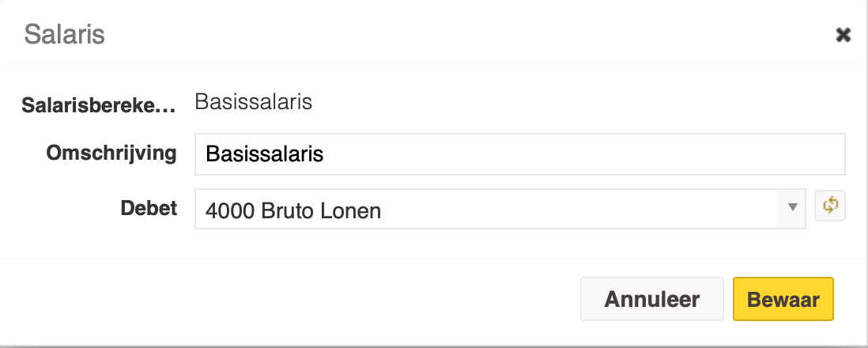This screenshot has width=868, height=348.
Task: Select the Omschrijving field label
Action: click(111, 153)
